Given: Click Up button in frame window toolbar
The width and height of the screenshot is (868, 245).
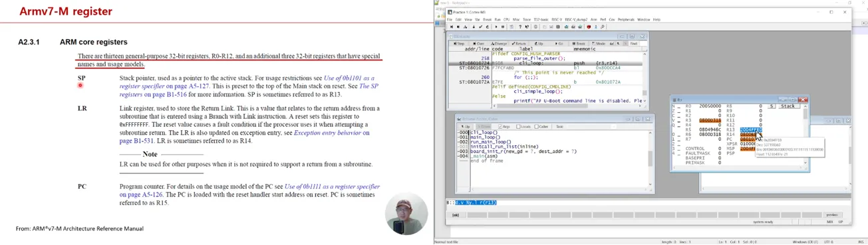Looking at the screenshot, I should 466,127.
